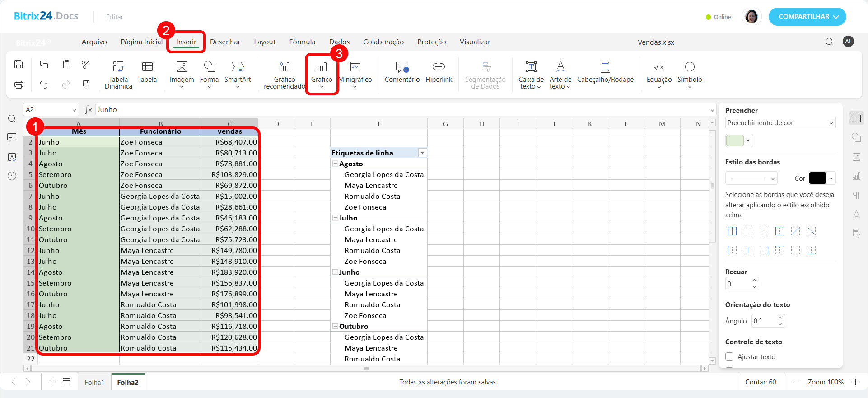Click the save icon in toolbar
This screenshot has height=398, width=868.
pyautogui.click(x=19, y=64)
